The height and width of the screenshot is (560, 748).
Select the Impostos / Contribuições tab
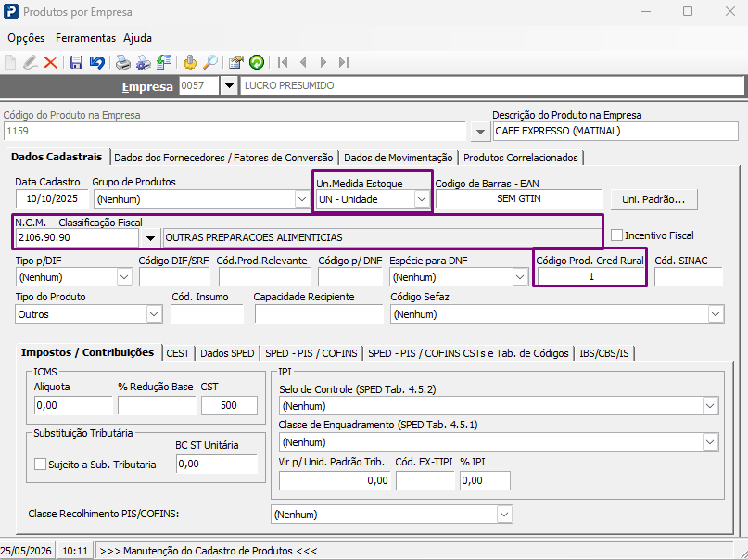coord(87,352)
